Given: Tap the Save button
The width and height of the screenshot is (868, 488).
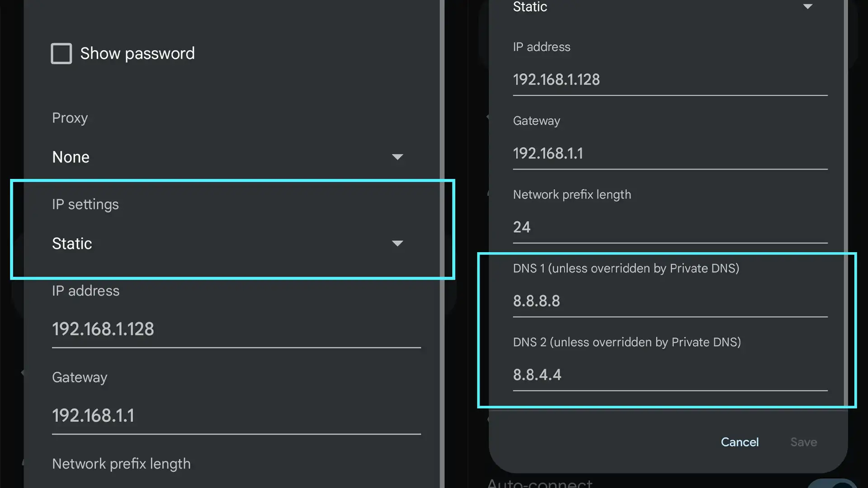Looking at the screenshot, I should pos(803,442).
